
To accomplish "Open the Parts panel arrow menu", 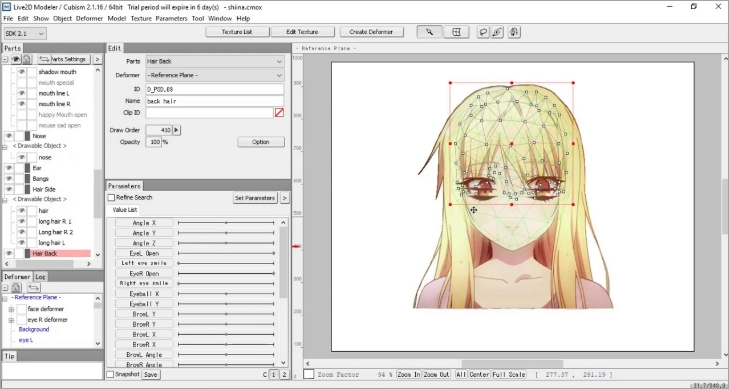I will click(x=97, y=59).
